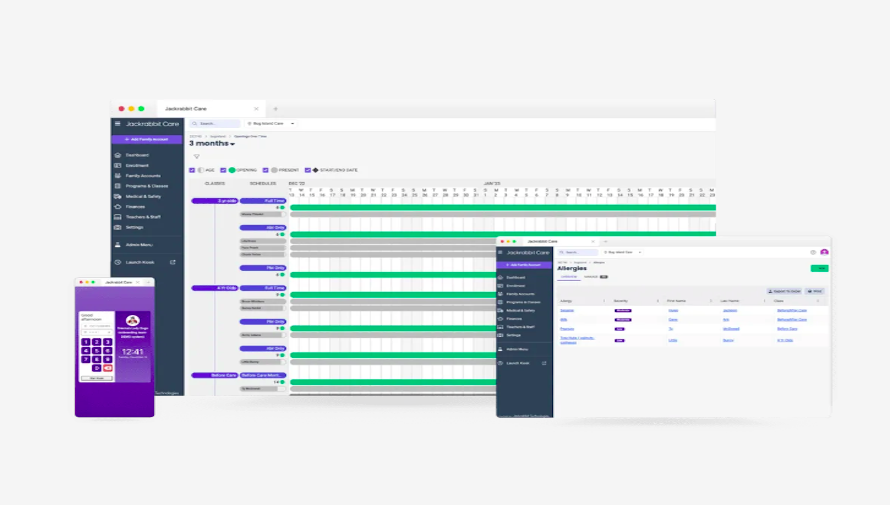Click Full Time schedule pill for 3 yr olds
Image resolution: width=890 pixels, height=505 pixels.
(x=263, y=201)
